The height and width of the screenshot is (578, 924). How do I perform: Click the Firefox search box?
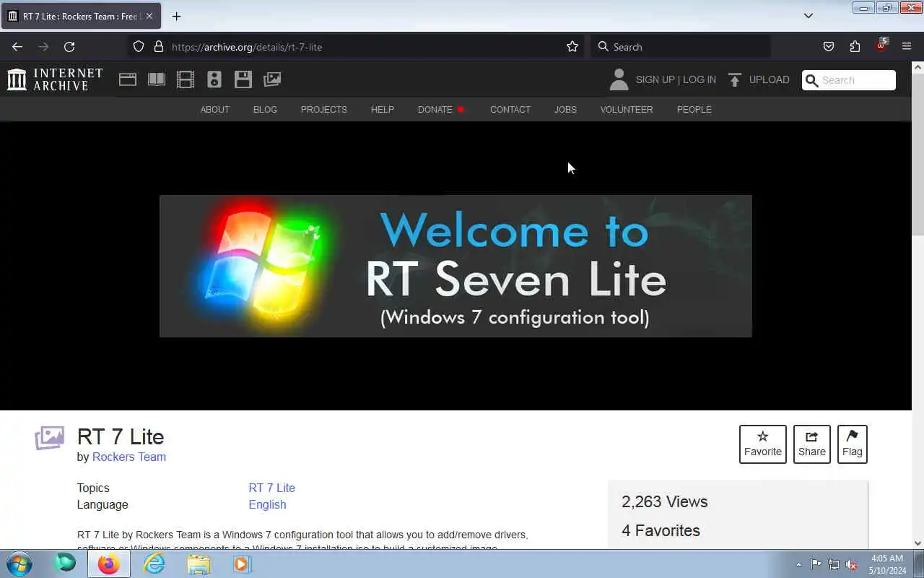tap(681, 46)
